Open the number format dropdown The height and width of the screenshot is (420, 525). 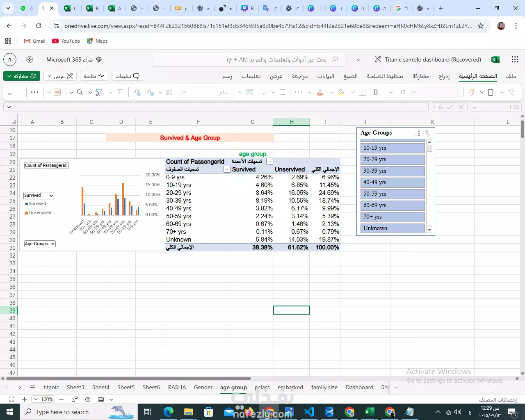click(x=184, y=92)
